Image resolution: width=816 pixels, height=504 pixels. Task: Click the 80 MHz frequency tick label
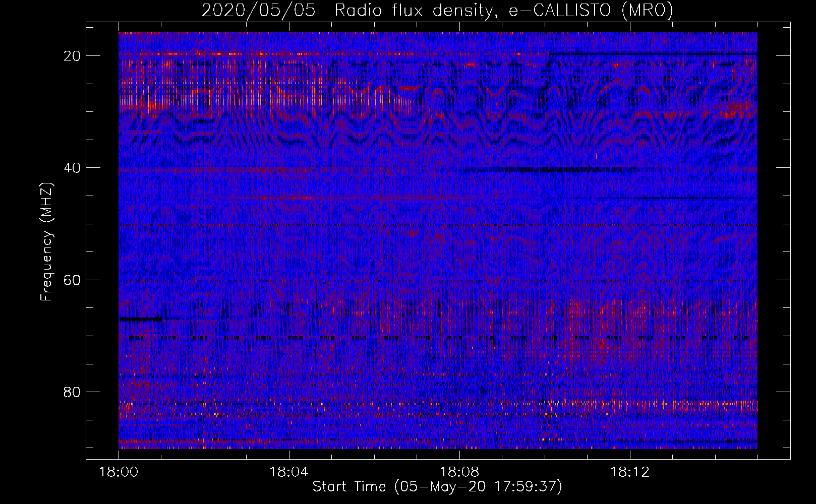(x=72, y=392)
